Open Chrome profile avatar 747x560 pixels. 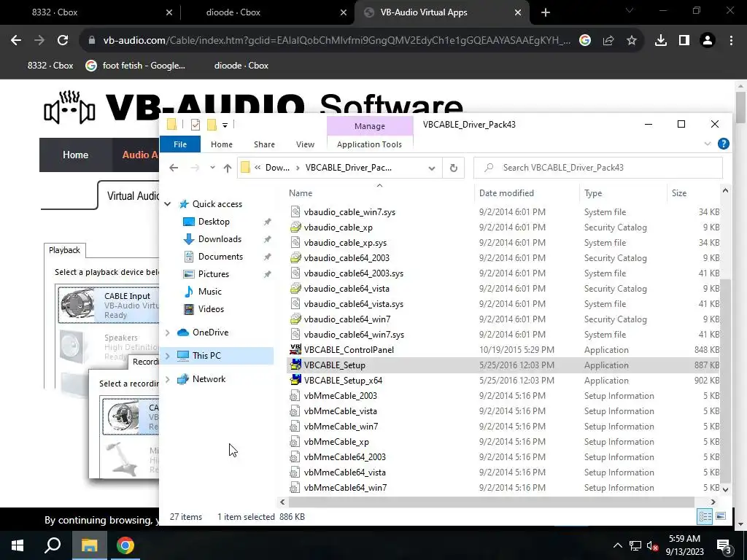pos(708,41)
